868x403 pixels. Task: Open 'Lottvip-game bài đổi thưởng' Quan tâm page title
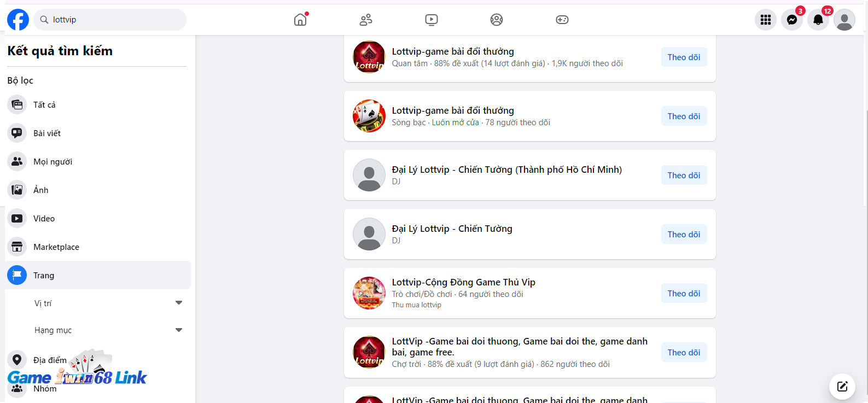[x=453, y=51]
